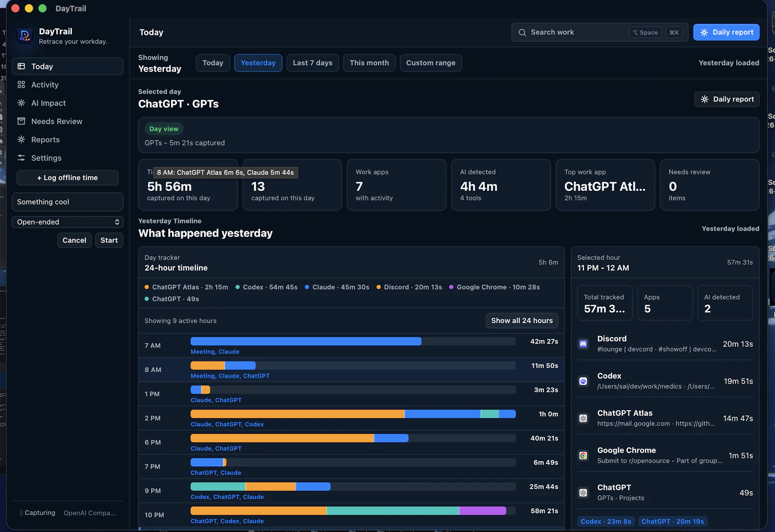Click Claude 45m 30s legend entry

337,287
